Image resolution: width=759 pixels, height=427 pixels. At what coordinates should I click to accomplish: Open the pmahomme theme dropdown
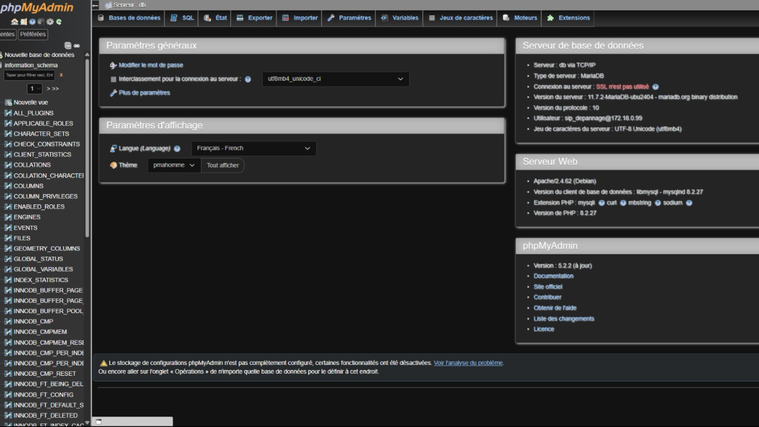tap(173, 165)
